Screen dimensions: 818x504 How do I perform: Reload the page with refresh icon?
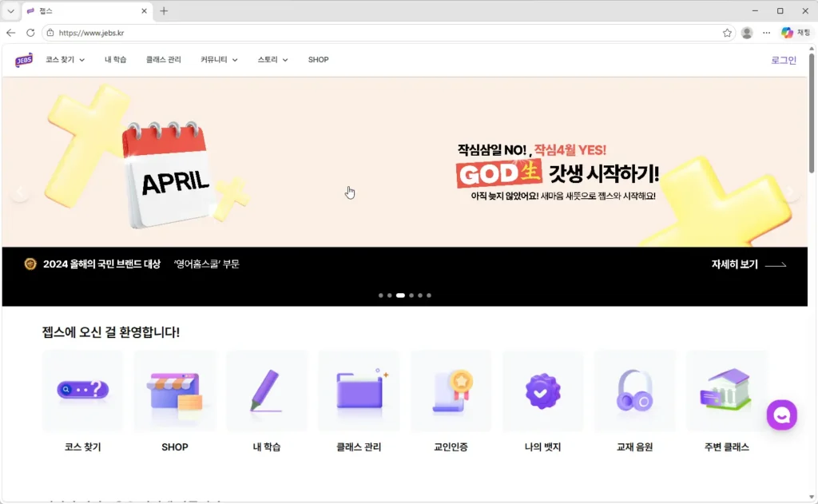30,33
